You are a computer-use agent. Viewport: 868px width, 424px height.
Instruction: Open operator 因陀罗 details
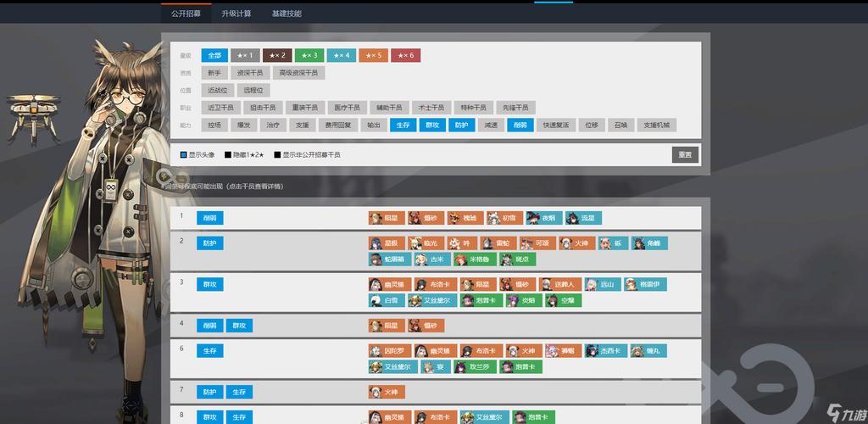pyautogui.click(x=390, y=350)
